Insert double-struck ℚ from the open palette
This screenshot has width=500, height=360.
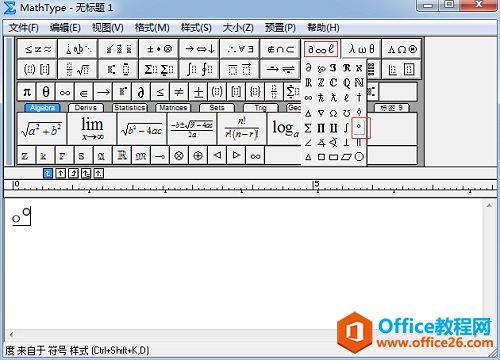click(x=346, y=82)
